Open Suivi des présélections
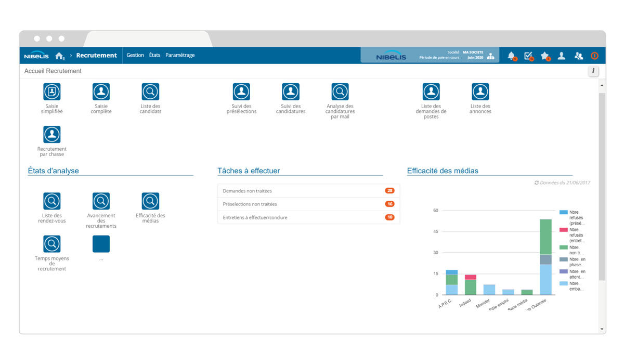This screenshot has height=364, width=624. (x=241, y=92)
